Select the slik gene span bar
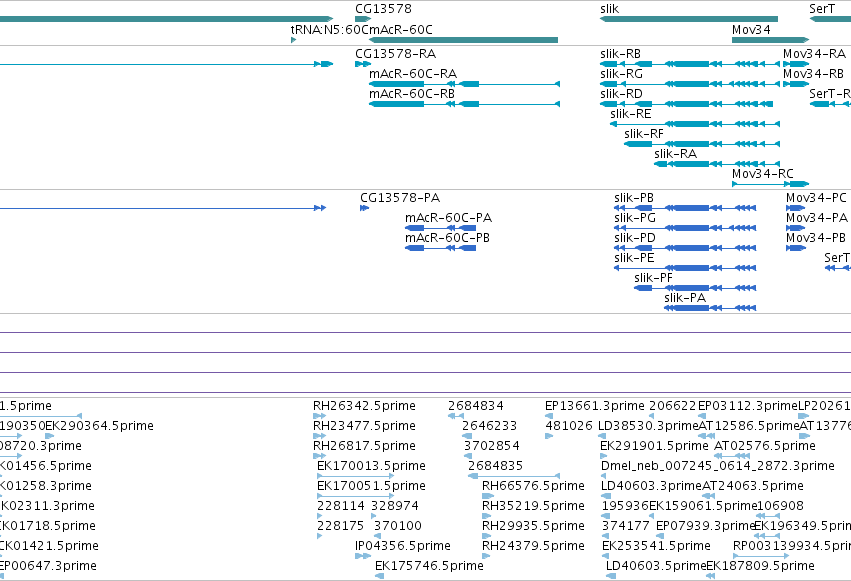The height and width of the screenshot is (581, 851). [689, 19]
